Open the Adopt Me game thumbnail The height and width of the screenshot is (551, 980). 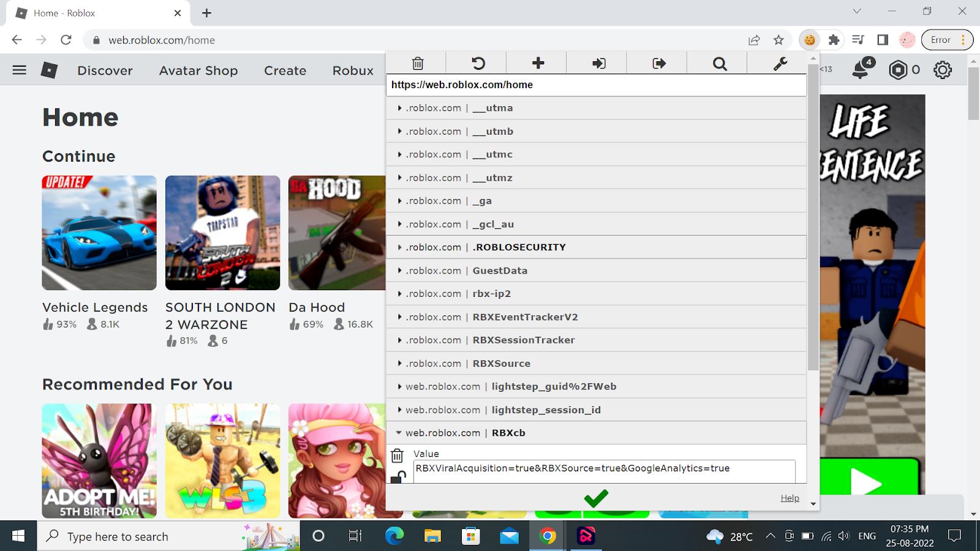click(99, 460)
